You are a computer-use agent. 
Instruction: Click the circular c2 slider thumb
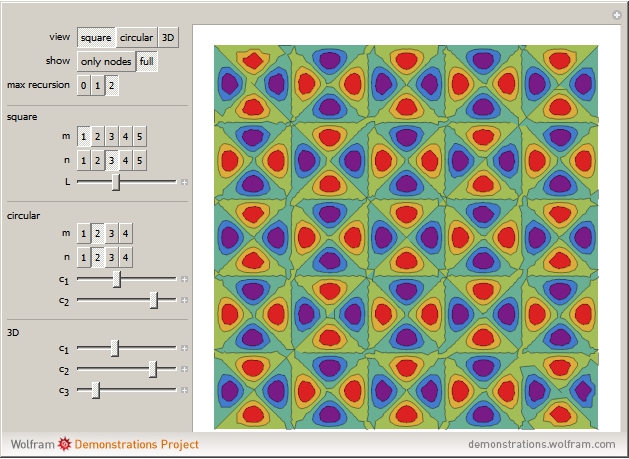(x=154, y=300)
